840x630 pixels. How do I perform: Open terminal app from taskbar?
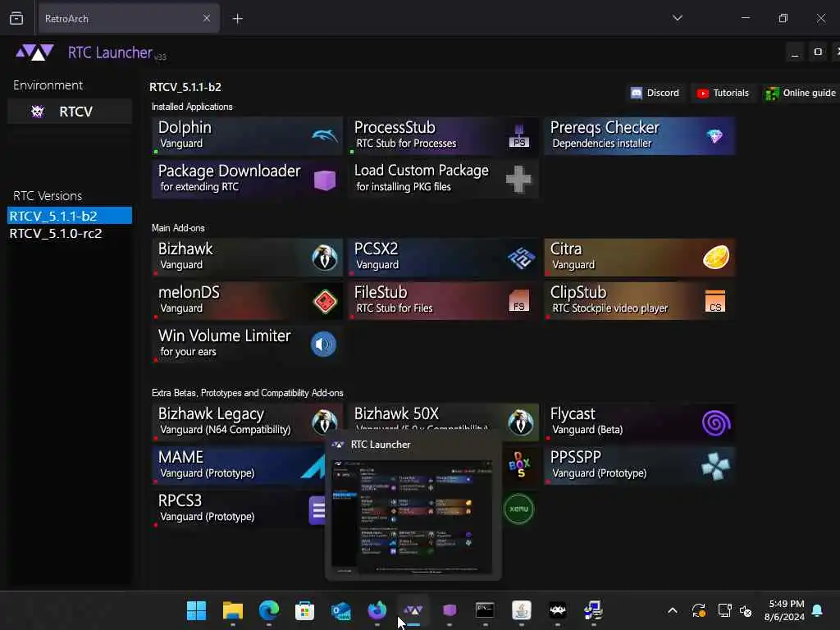tap(485, 610)
